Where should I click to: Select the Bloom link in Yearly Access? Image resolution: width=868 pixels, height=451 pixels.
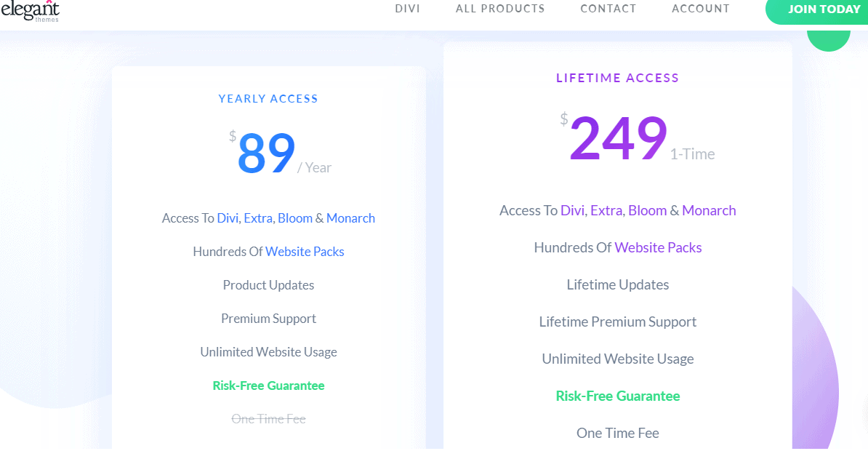click(295, 218)
